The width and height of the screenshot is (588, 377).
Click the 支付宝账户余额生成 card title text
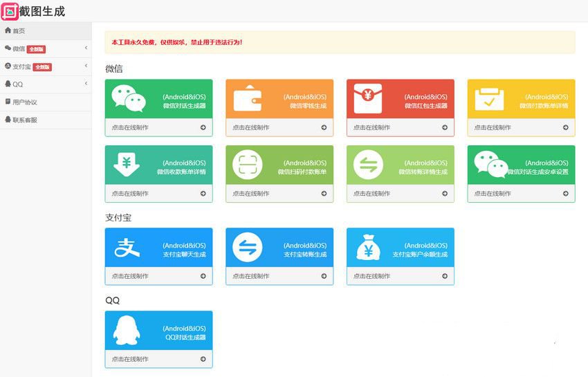point(420,255)
